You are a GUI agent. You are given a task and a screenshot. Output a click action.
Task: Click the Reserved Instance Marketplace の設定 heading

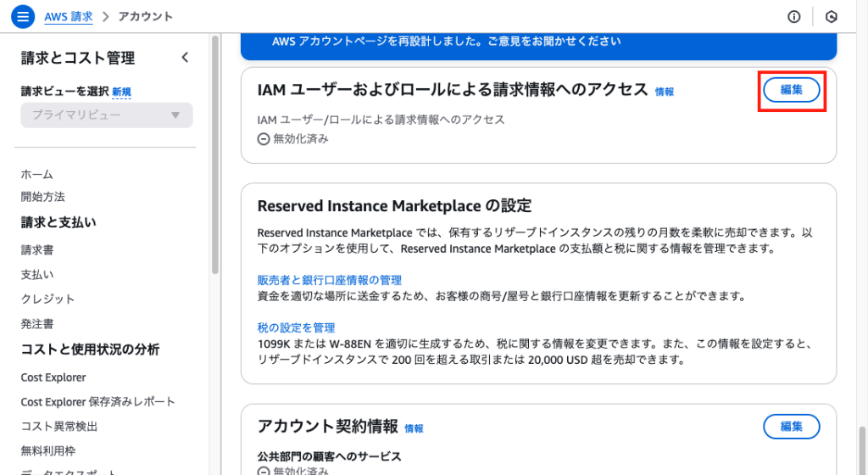coord(394,206)
